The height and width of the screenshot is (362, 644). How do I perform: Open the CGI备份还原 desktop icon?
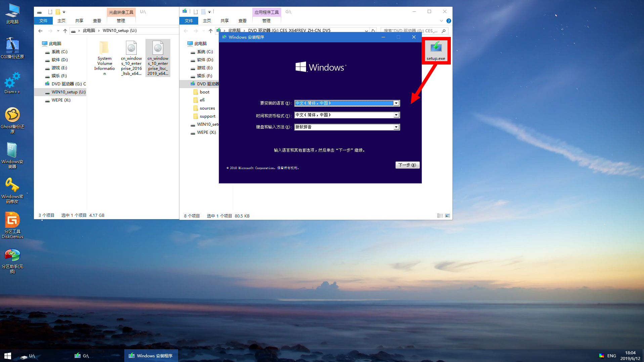[12, 48]
